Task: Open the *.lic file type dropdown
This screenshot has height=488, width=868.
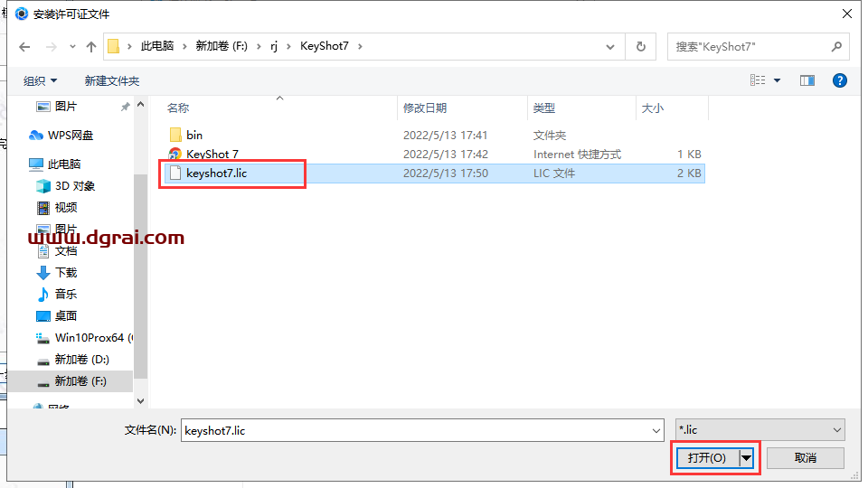Action: tap(760, 429)
